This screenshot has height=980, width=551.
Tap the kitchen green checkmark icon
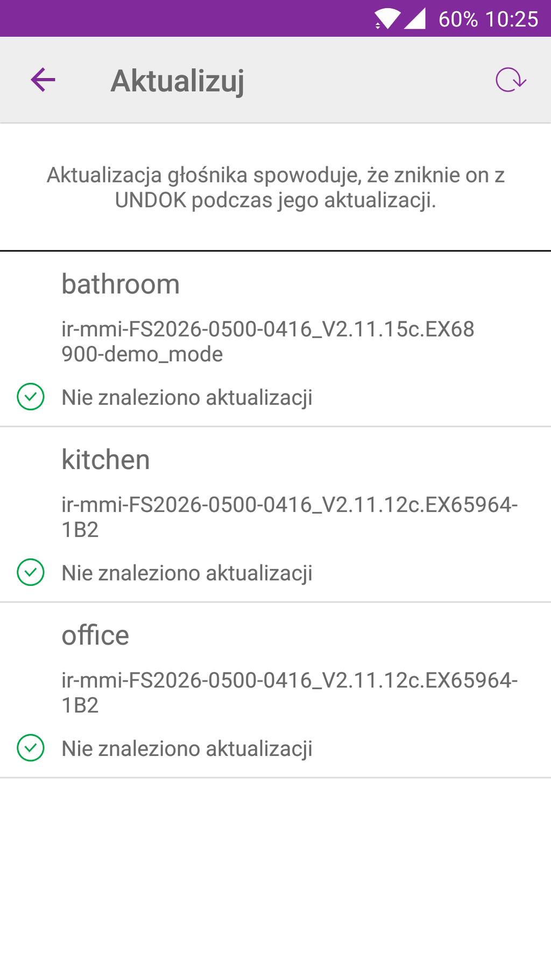pyautogui.click(x=31, y=572)
